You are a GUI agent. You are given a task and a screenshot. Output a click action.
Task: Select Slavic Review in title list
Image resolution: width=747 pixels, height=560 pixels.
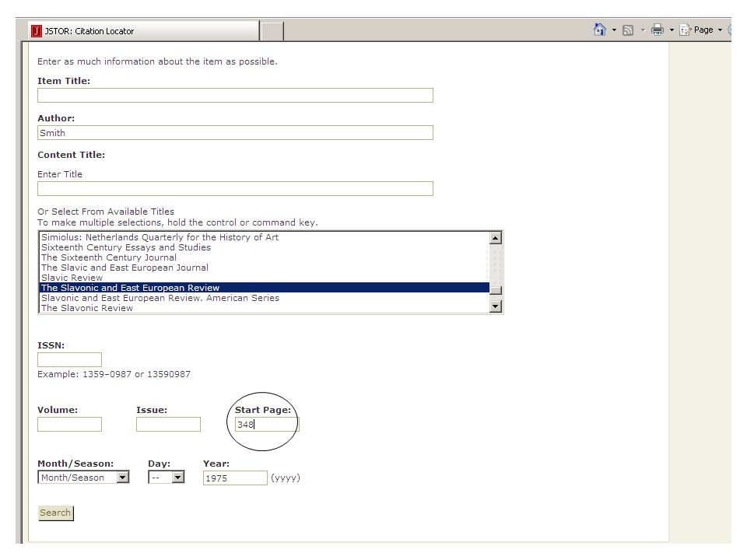pyautogui.click(x=265, y=278)
